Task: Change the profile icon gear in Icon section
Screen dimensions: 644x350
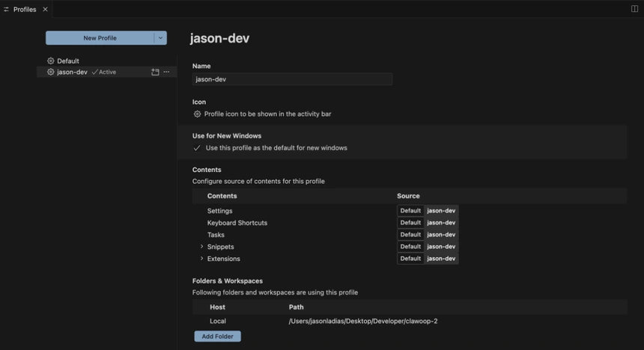Action: (198, 114)
